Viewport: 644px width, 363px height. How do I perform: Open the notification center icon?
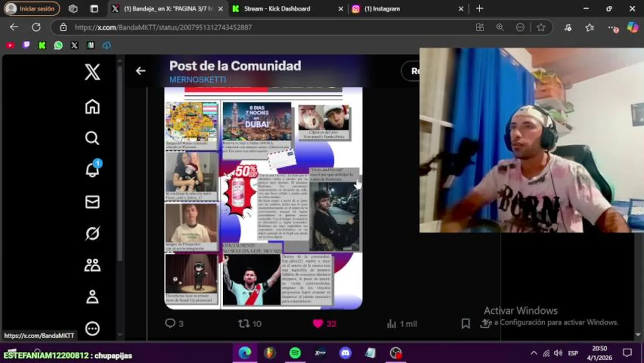[627, 353]
